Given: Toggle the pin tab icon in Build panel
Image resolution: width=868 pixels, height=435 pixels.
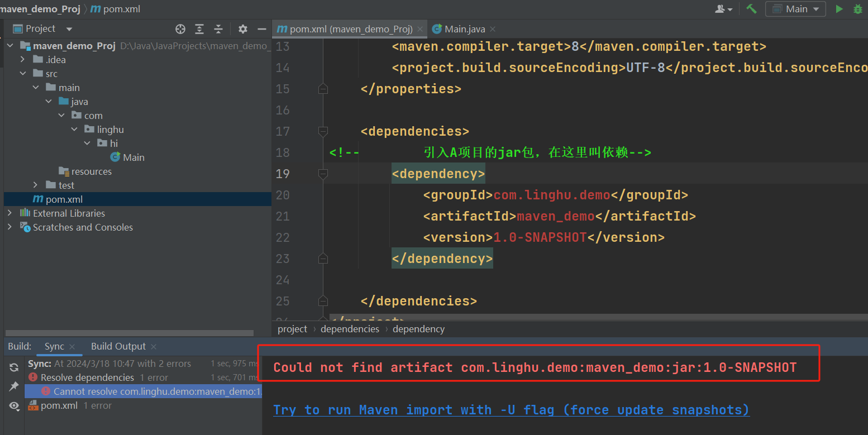Looking at the screenshot, I should [x=13, y=386].
